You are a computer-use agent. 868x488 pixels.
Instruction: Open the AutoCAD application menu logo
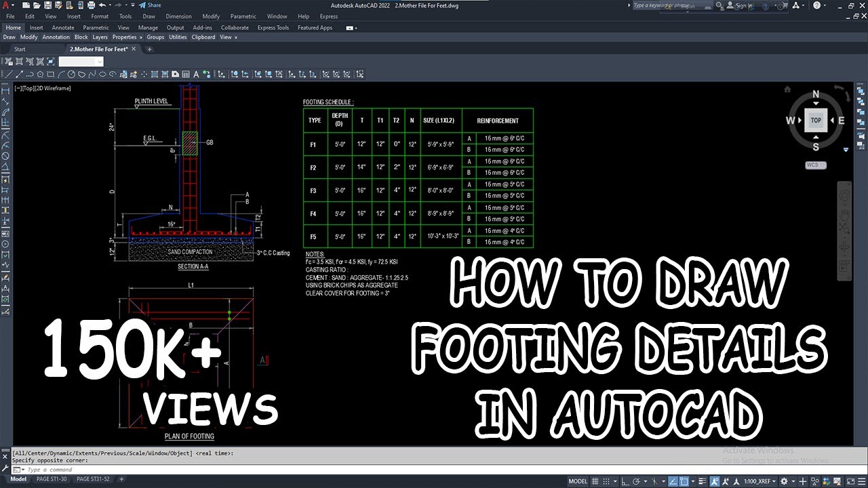[5, 5]
